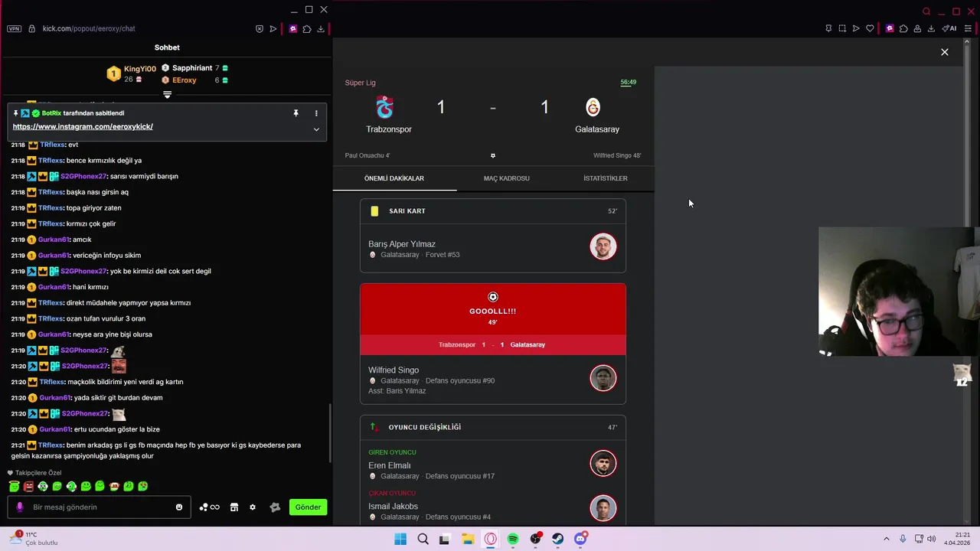This screenshot has height=551, width=980.
Task: Click 'Süper Lig' league label
Action: pyautogui.click(x=360, y=83)
